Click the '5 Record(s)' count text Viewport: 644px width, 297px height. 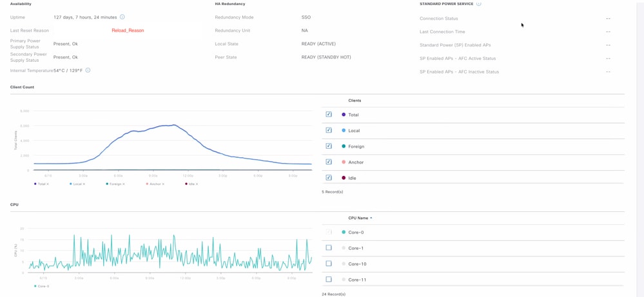pyautogui.click(x=332, y=191)
